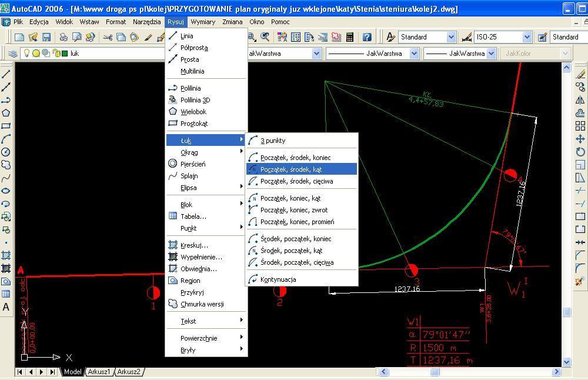The height and width of the screenshot is (380, 588).
Task: Open the color control dropdown arrow
Action: (316, 54)
